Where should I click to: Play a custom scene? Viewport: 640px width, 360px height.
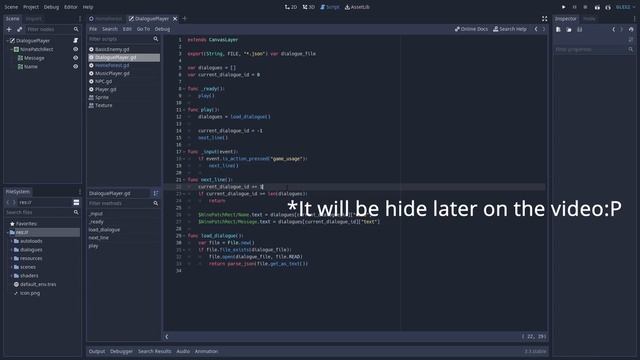tap(608, 7)
